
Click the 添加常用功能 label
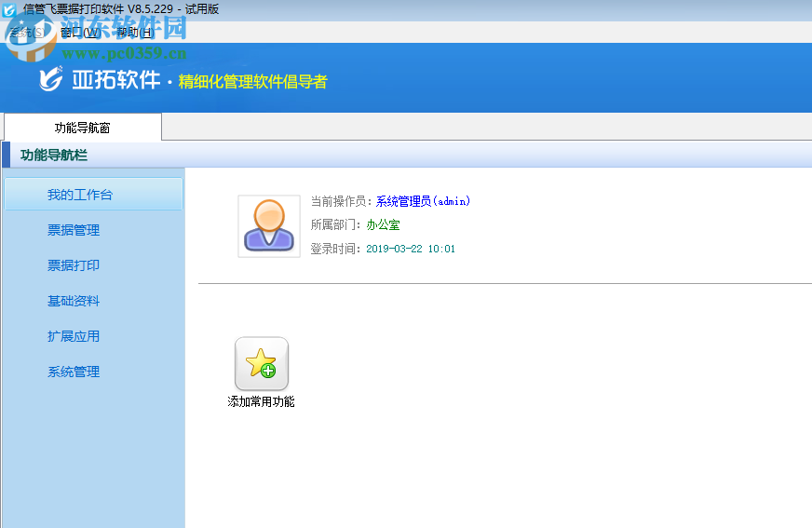tap(261, 401)
